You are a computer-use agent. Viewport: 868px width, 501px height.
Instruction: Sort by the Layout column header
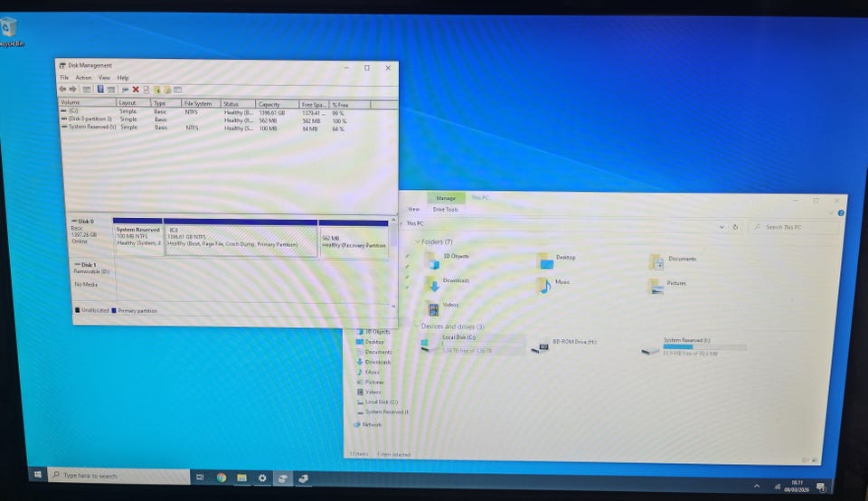coord(133,103)
